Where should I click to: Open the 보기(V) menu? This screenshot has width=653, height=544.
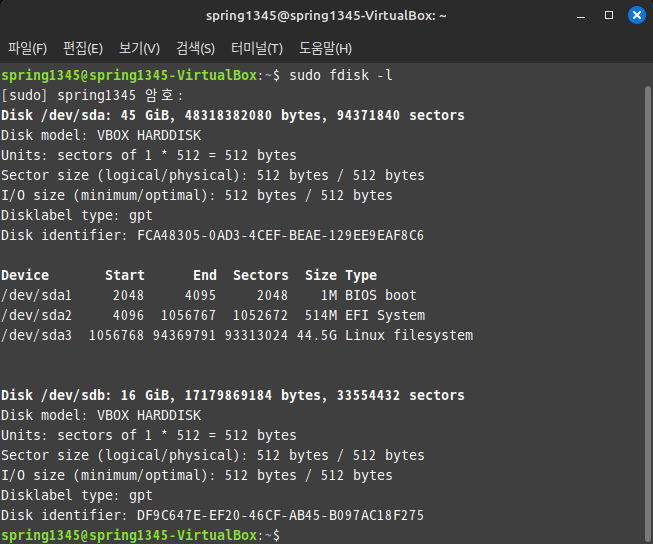click(x=139, y=48)
